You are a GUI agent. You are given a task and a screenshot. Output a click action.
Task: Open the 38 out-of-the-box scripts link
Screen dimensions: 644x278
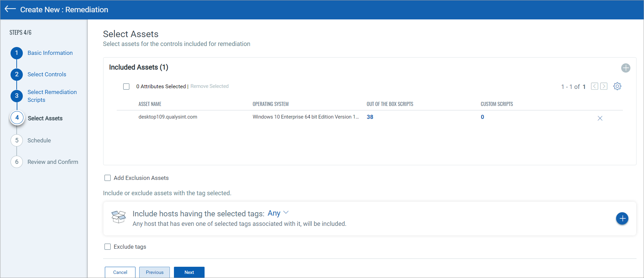370,117
